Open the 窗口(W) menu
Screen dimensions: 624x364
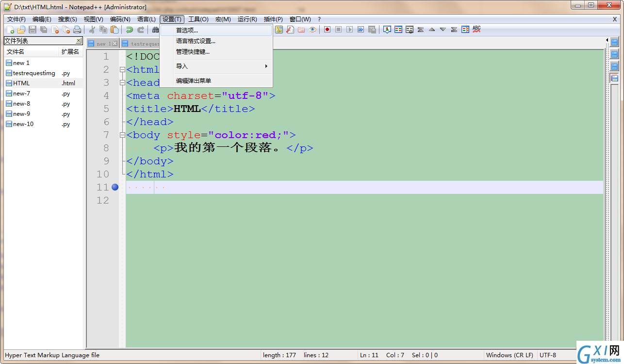[300, 19]
